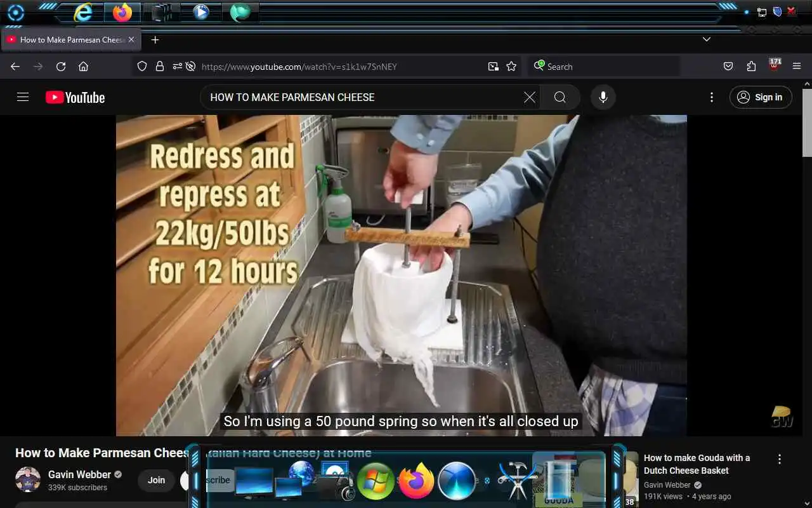
Task: Open tracking protection shield info
Action: 142,67
